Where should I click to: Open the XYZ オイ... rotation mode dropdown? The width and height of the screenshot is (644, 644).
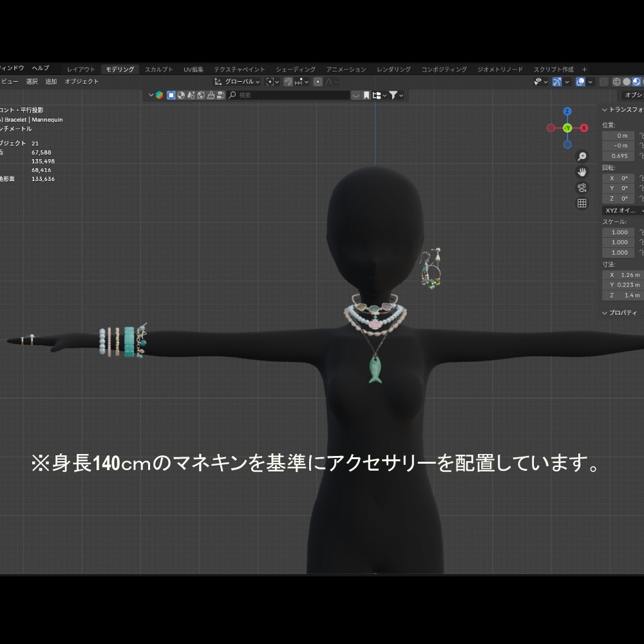click(623, 211)
